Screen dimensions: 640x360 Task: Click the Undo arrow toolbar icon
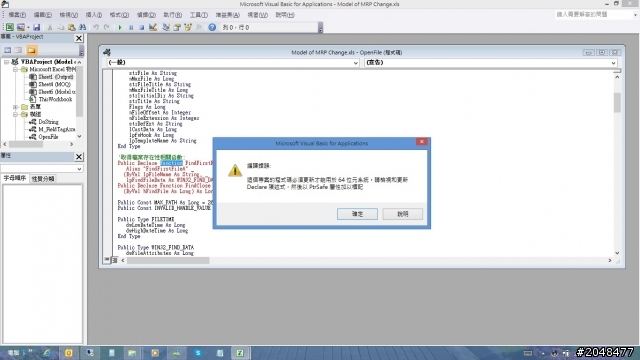pyautogui.click(x=96, y=27)
